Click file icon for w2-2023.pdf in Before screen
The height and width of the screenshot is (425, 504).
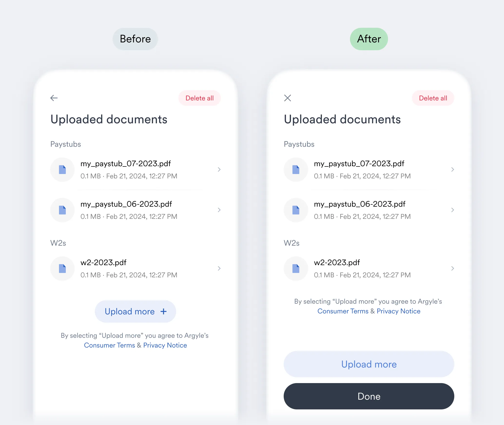point(62,269)
